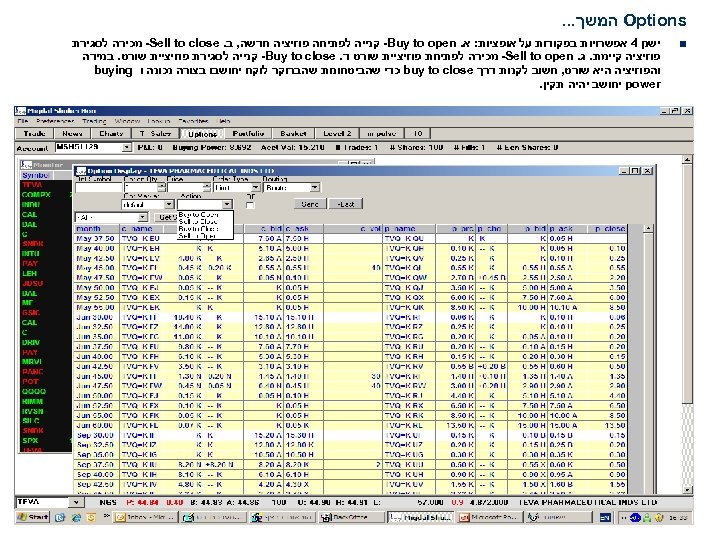Select COMPX in the Monitor list
Viewport: 720px width, 540px height.
click(36, 195)
